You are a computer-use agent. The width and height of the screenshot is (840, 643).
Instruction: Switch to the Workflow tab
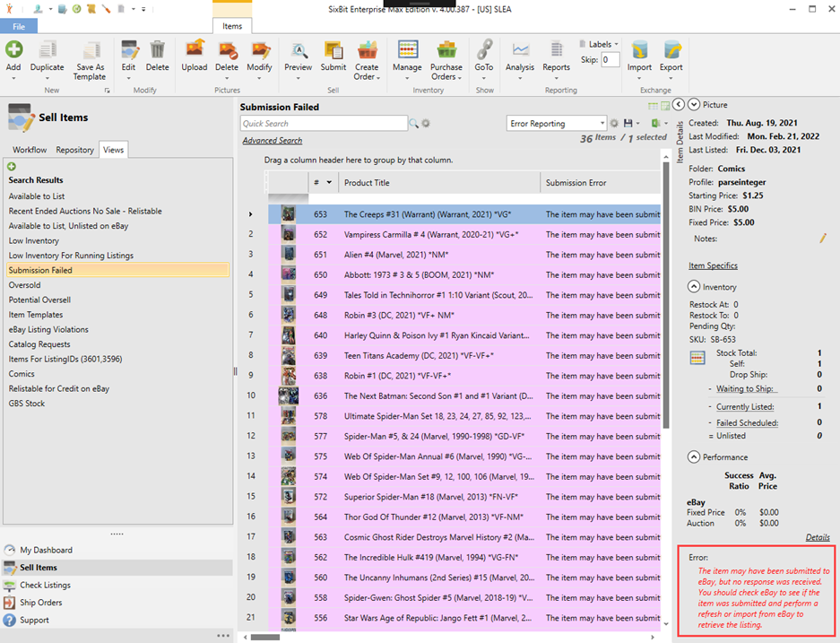tap(30, 150)
